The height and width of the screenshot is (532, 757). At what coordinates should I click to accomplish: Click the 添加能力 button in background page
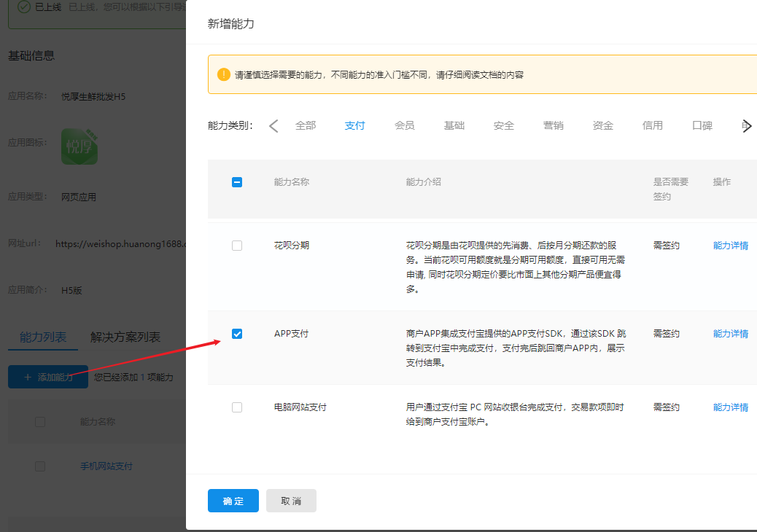48,377
